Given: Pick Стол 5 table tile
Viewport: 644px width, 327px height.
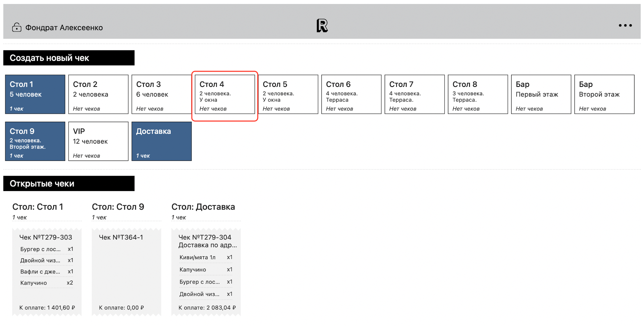Looking at the screenshot, I should click(x=288, y=95).
